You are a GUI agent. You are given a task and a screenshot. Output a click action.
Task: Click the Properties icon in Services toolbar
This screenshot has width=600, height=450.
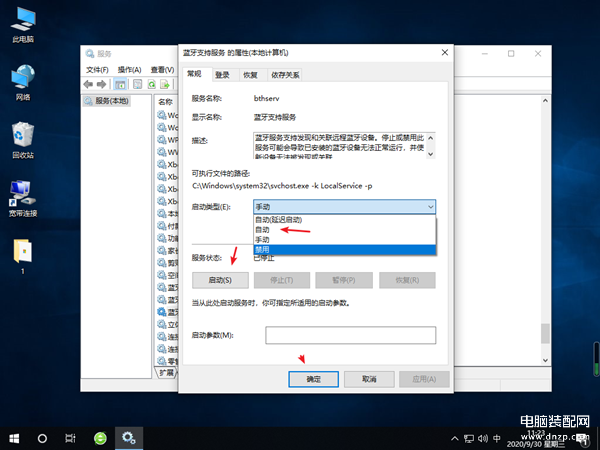(x=137, y=84)
